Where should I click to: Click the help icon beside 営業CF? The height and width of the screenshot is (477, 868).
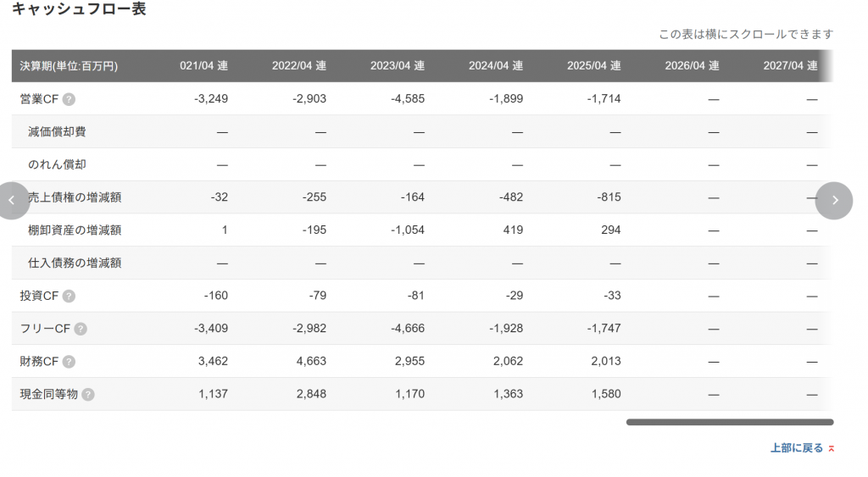click(69, 99)
